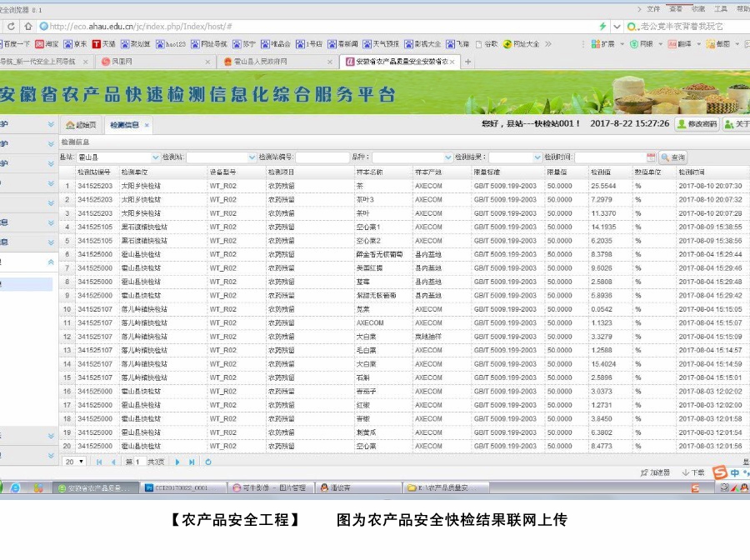Expand the 检测站 dropdown list
Image resolution: width=750 pixels, height=560 pixels.
tap(252, 157)
